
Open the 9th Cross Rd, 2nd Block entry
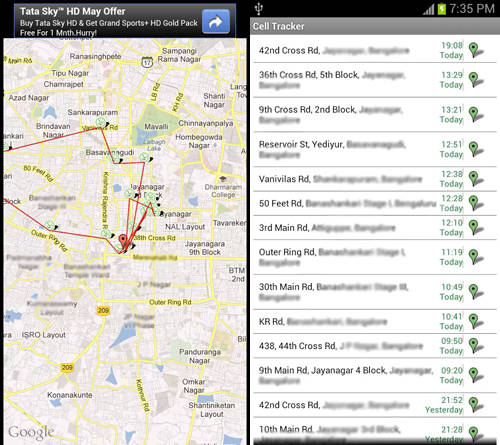click(375, 114)
